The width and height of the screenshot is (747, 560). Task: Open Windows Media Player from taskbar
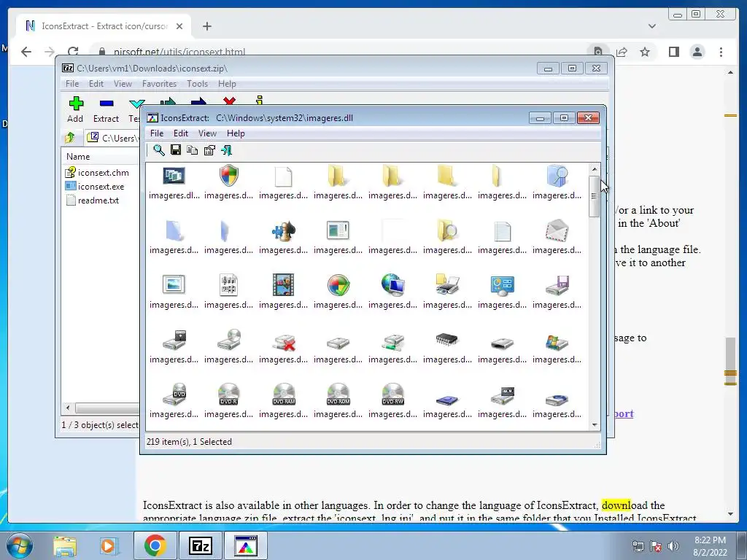coord(109,545)
